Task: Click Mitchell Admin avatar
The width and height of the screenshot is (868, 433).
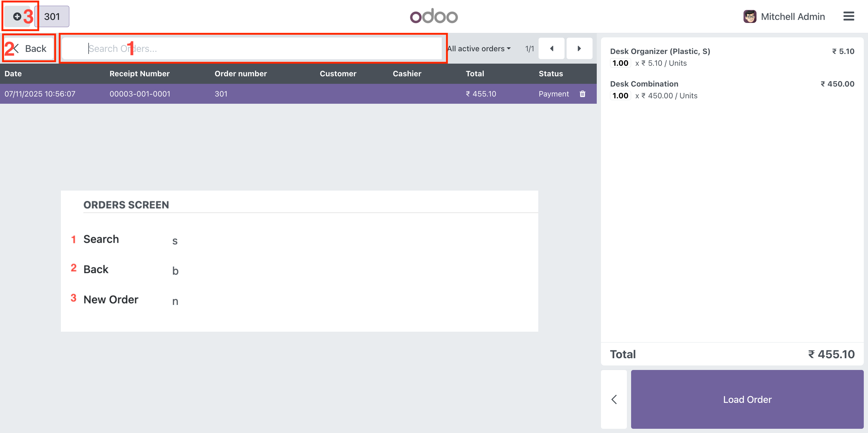Action: tap(750, 16)
